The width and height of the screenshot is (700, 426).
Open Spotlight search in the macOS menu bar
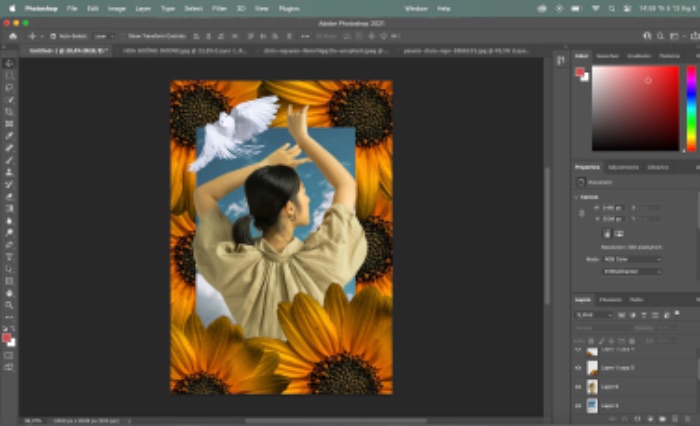[612, 8]
